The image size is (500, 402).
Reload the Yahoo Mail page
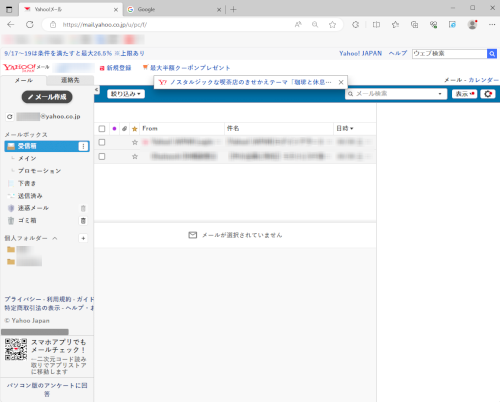(x=30, y=24)
